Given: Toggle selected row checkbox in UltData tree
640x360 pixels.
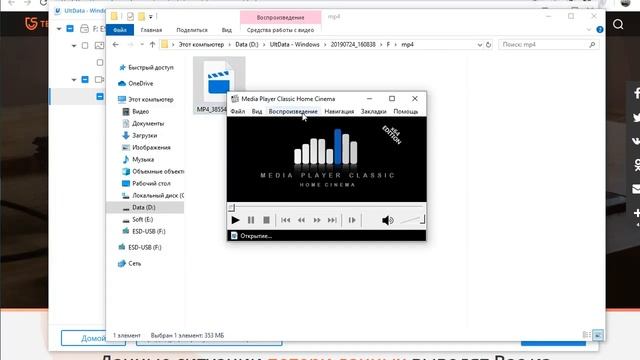Looking at the screenshot, I should tap(100, 96).
